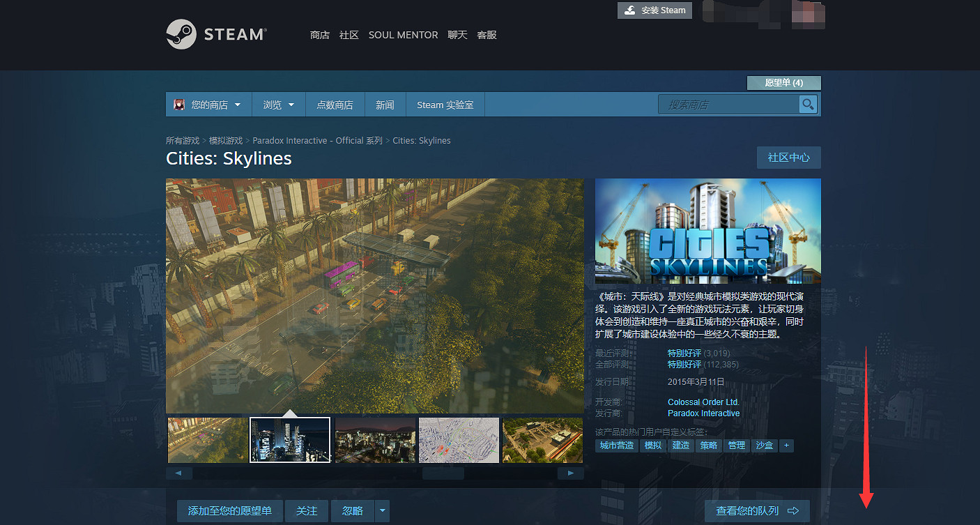The image size is (980, 525).
Task: Click the screenshot strip scrollbar handle
Action: point(443,473)
